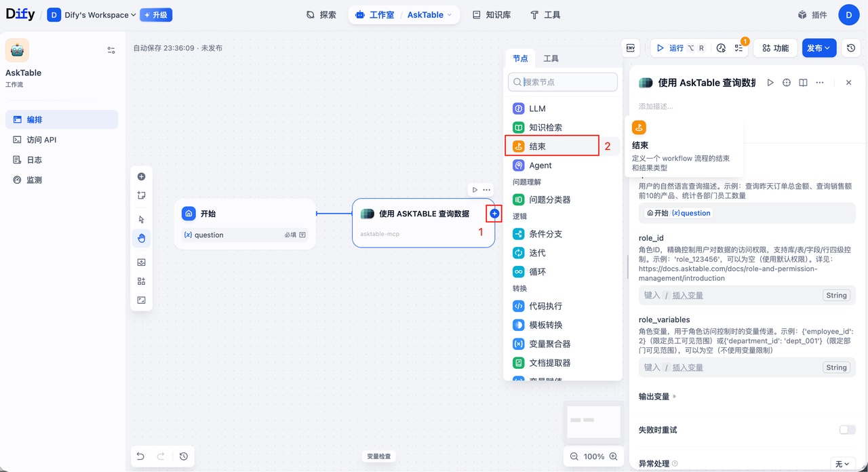Click the 100% zoom level control
This screenshot has width=868, height=472.
pos(593,456)
